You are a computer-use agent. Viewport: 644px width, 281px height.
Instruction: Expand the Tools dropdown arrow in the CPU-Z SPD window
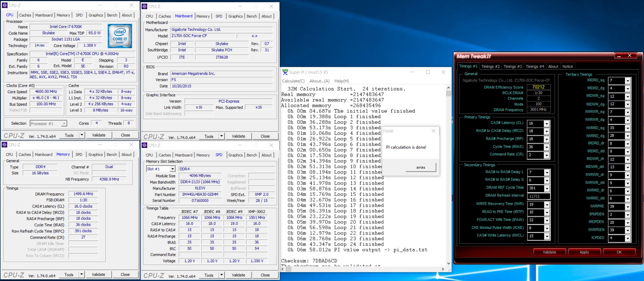coord(222,275)
